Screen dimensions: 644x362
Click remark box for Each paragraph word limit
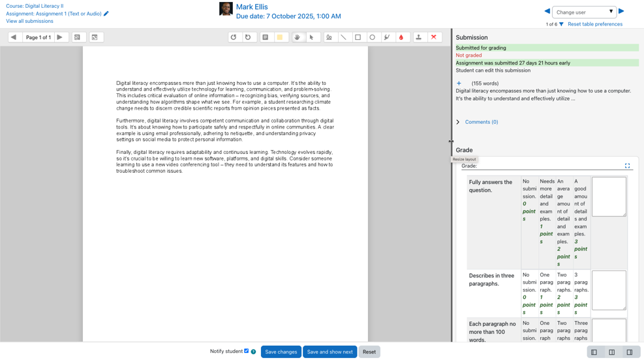pos(609,331)
